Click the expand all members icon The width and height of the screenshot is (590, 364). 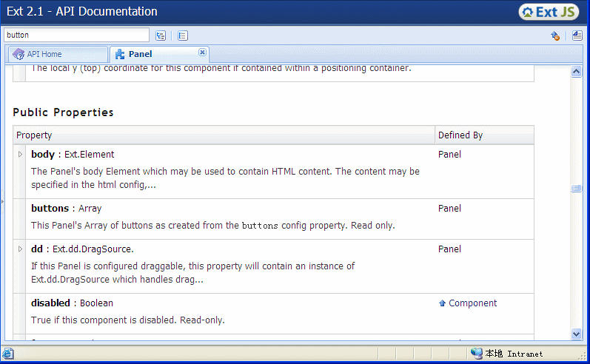click(x=577, y=36)
